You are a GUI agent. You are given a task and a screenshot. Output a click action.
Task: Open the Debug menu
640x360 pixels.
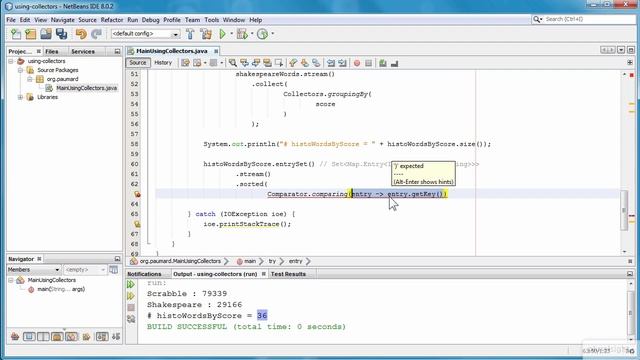(151, 20)
